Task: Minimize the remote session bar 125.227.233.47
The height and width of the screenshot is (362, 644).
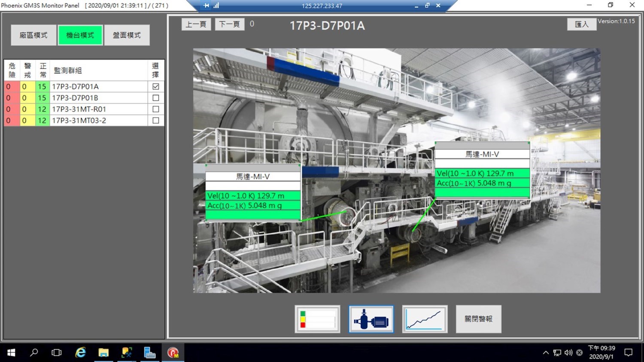Action: tap(416, 6)
